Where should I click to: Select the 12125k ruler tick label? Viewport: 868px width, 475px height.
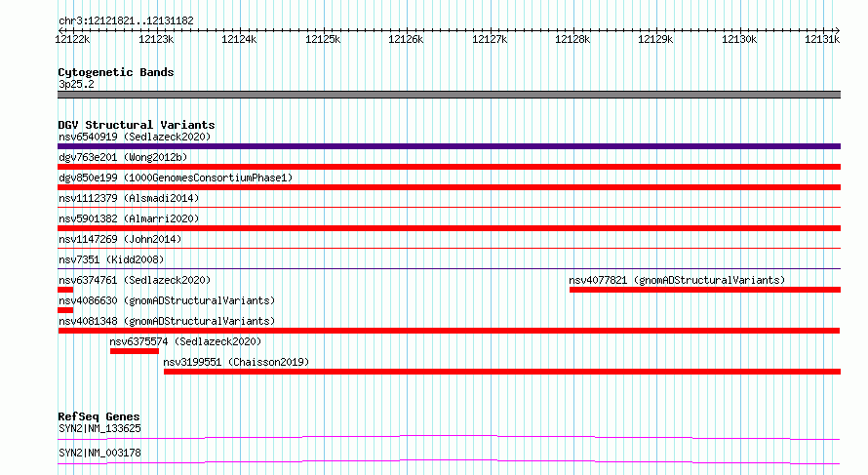[323, 39]
